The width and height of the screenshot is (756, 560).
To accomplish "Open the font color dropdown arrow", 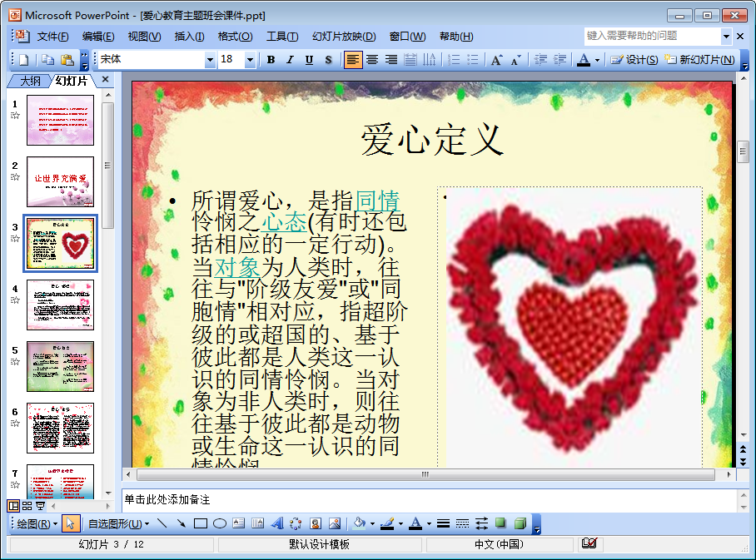I will click(597, 60).
